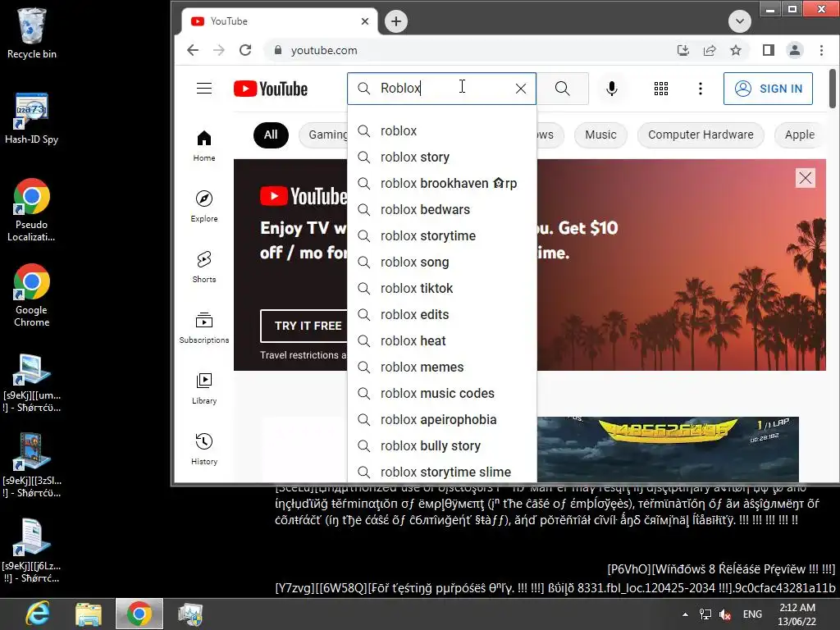Image resolution: width=840 pixels, height=630 pixels.
Task: View site information lock icon
Action: point(278,50)
